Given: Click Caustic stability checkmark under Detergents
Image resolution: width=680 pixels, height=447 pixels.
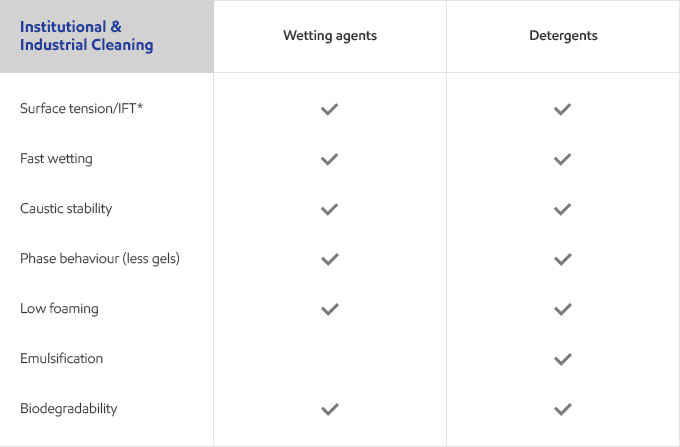Looking at the screenshot, I should [562, 209].
